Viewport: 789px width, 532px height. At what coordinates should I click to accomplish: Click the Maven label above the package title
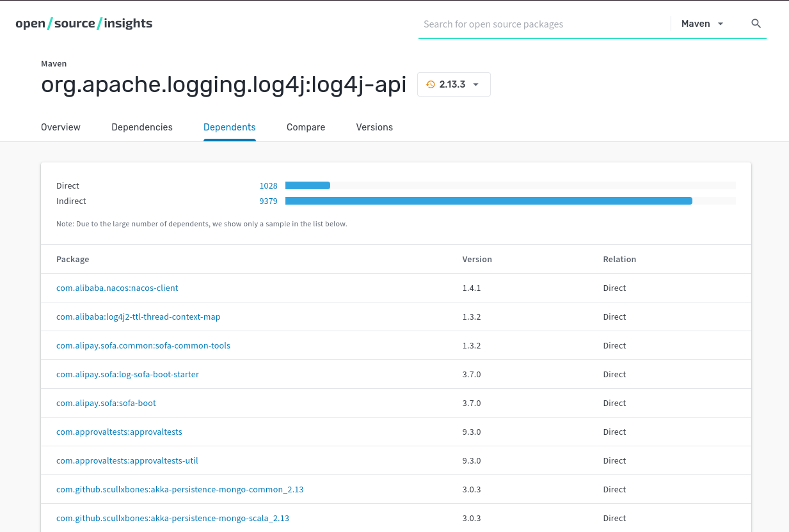54,63
